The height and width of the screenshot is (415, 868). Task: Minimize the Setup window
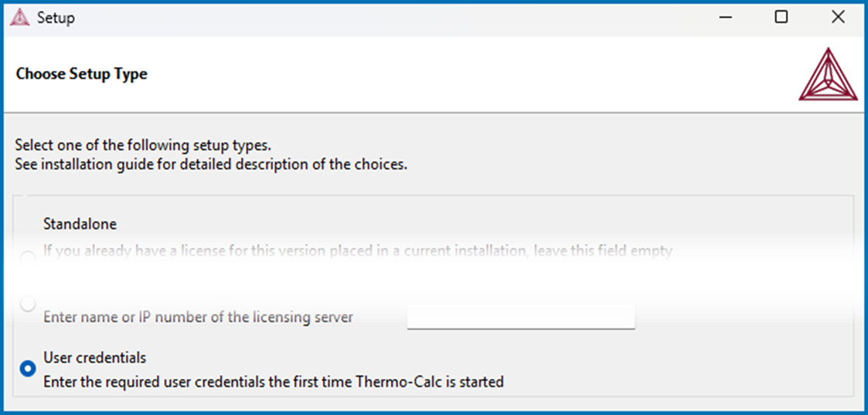pyautogui.click(x=725, y=18)
